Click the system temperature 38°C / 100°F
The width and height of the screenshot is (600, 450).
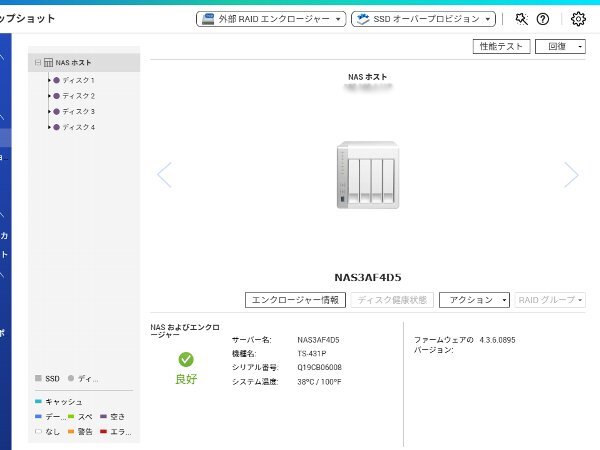coord(320,382)
